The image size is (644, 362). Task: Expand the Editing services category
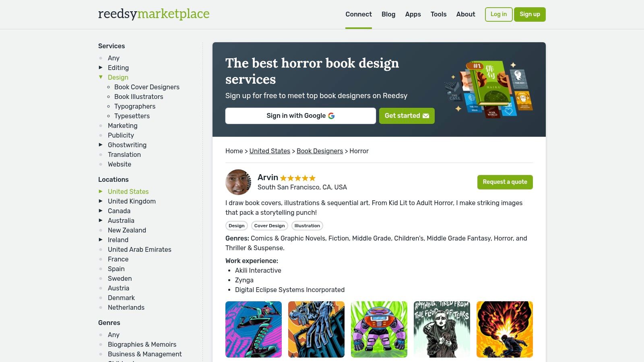tap(101, 67)
